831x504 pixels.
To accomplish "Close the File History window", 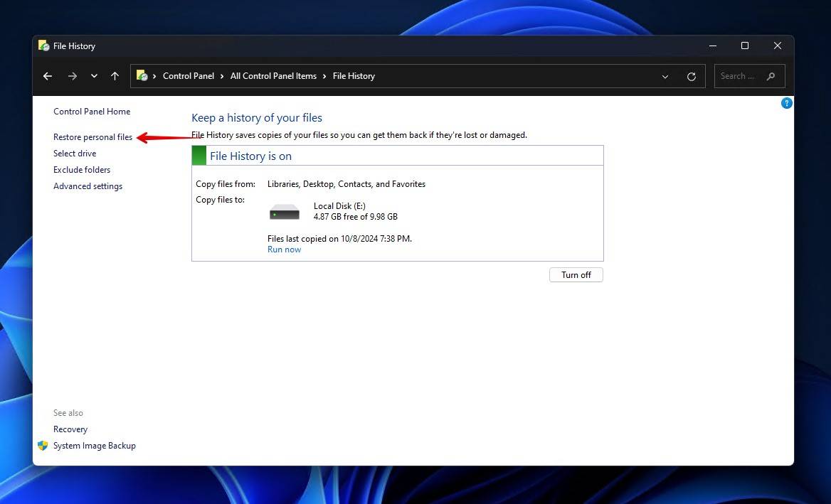I will pyautogui.click(x=778, y=46).
